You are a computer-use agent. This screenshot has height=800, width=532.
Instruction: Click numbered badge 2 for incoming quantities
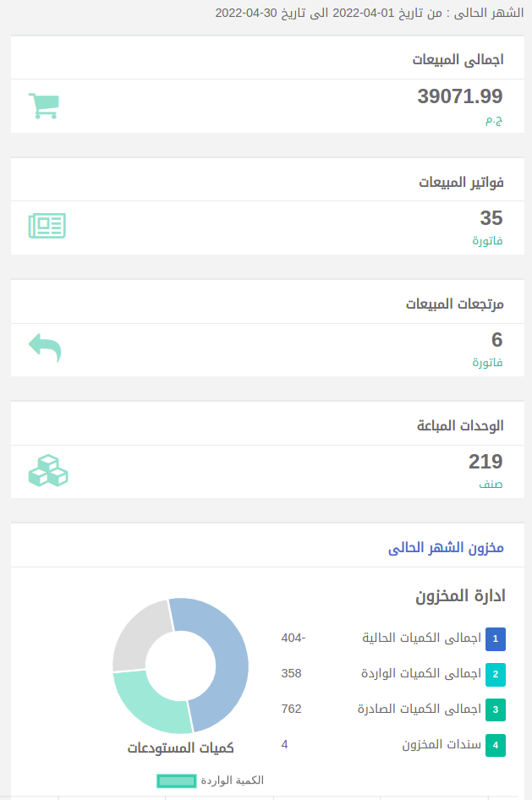coord(496,675)
